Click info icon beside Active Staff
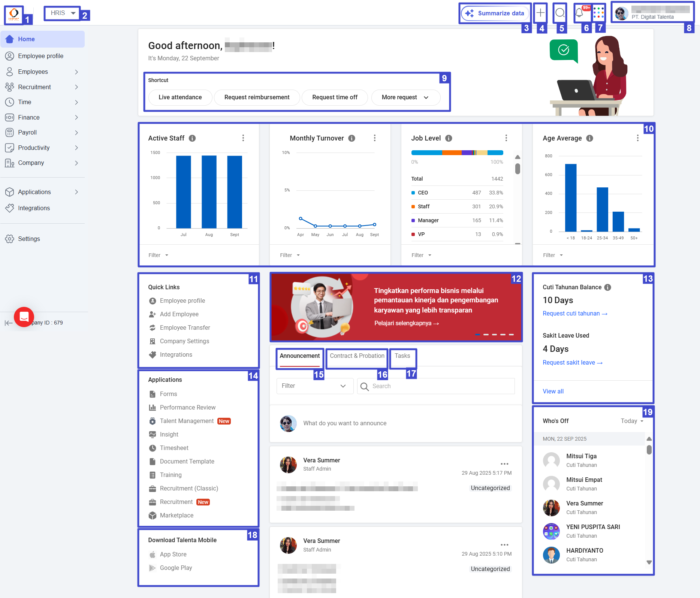The image size is (700, 598). [x=192, y=138]
